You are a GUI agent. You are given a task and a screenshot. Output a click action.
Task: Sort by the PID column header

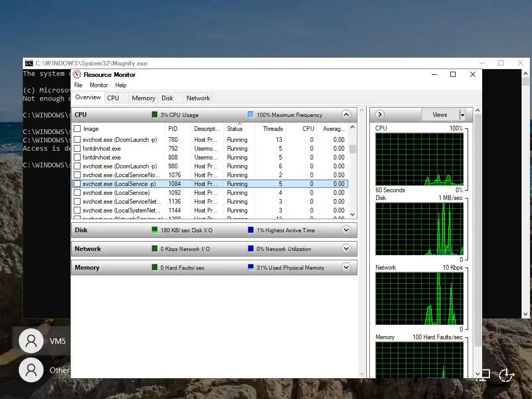[178, 129]
